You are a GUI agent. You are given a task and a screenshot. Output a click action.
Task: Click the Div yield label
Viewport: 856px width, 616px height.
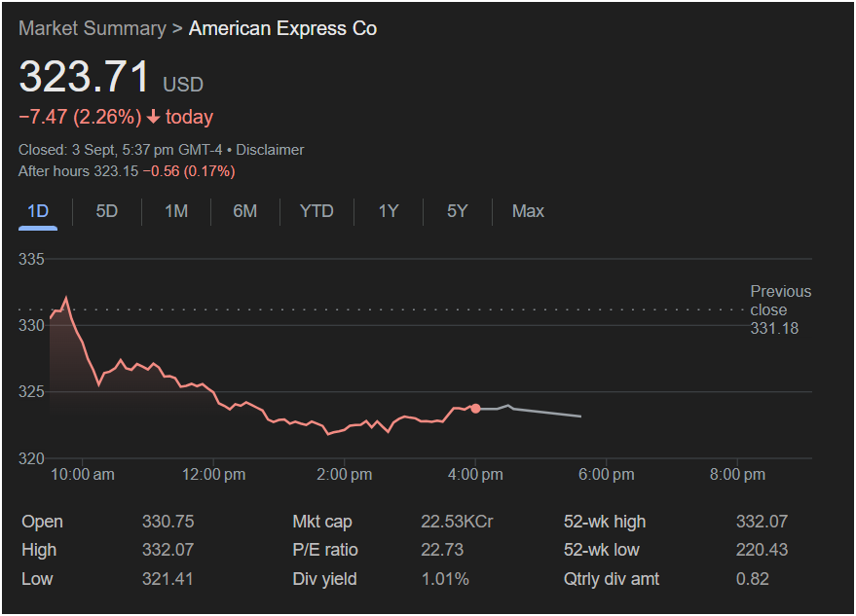pyautogui.click(x=325, y=579)
